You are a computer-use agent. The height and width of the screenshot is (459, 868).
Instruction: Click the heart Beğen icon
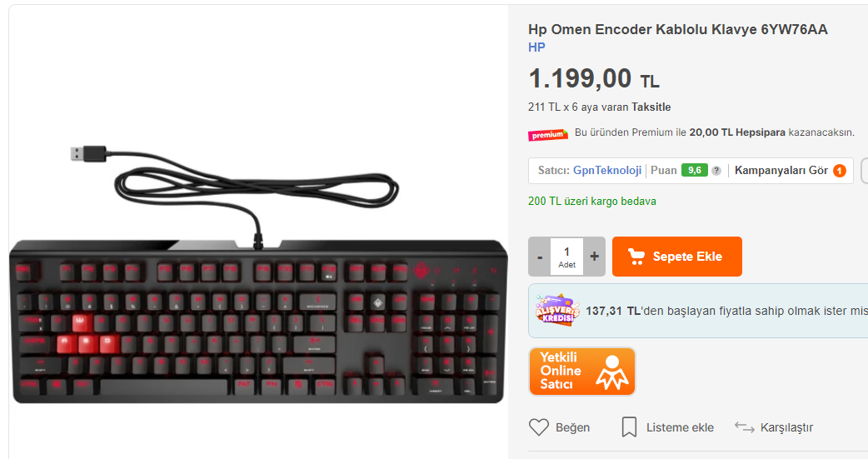click(x=539, y=427)
